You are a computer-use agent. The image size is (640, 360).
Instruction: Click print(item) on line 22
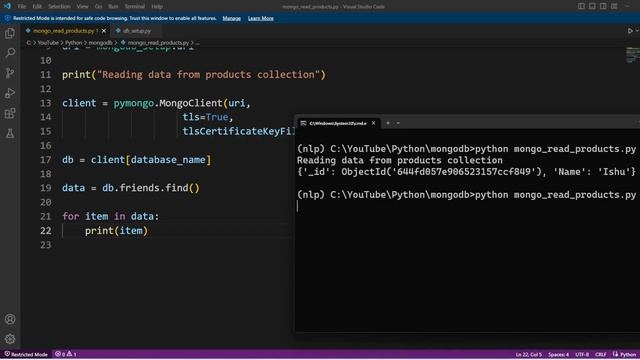click(x=116, y=231)
